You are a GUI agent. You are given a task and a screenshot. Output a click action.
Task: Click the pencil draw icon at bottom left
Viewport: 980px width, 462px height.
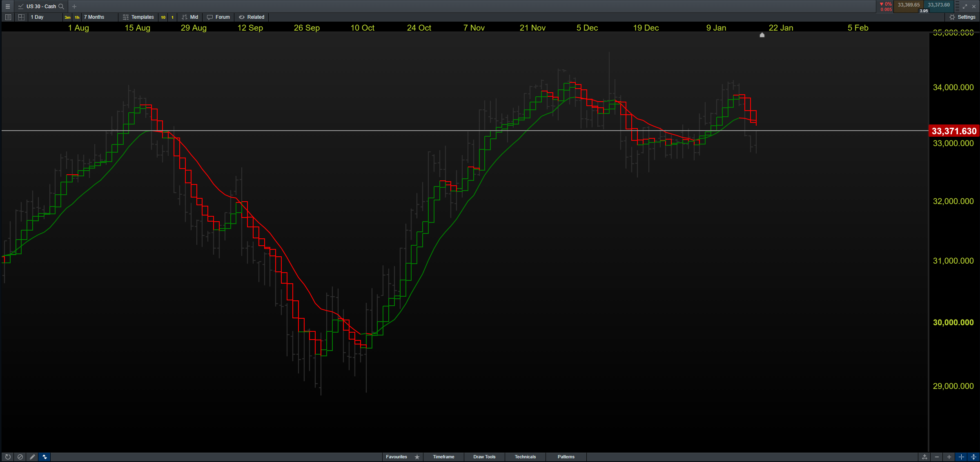32,457
